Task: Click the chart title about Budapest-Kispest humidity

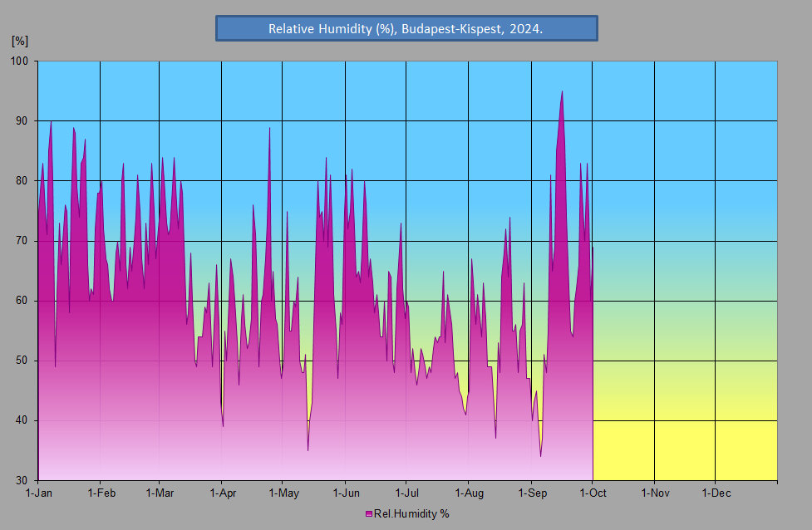Action: pos(406,28)
